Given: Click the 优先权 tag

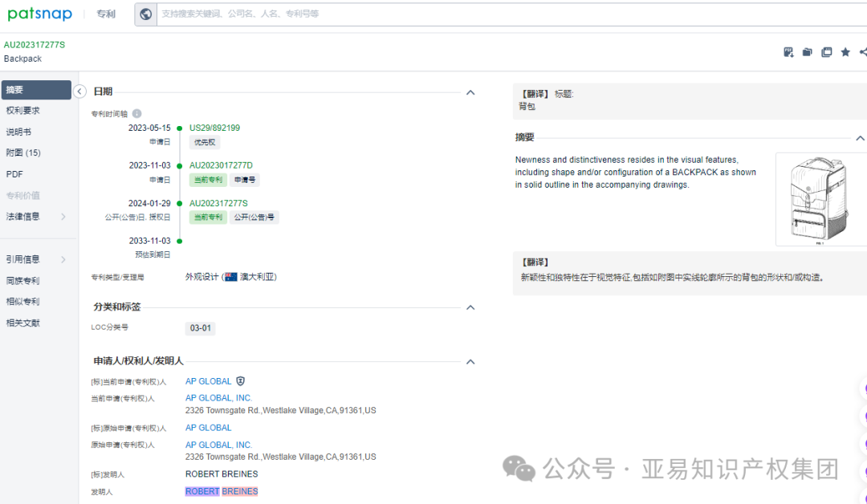Looking at the screenshot, I should [x=205, y=142].
